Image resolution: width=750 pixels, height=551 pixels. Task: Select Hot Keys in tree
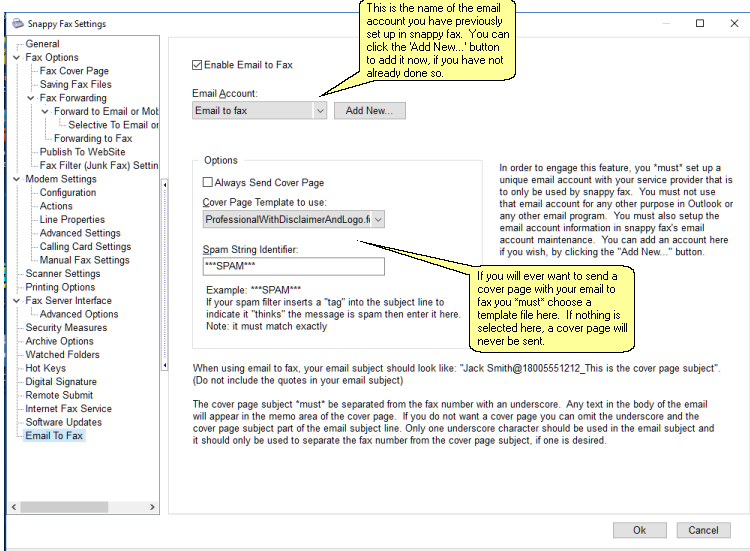45,368
